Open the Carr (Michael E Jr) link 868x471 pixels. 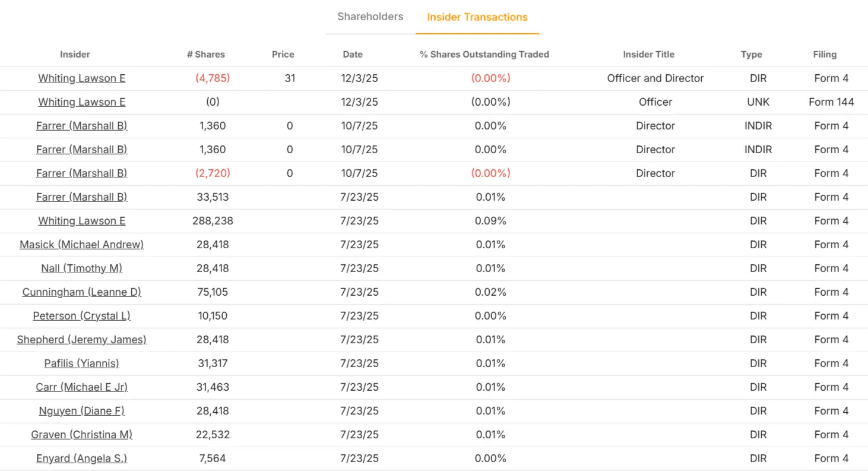[x=81, y=387]
